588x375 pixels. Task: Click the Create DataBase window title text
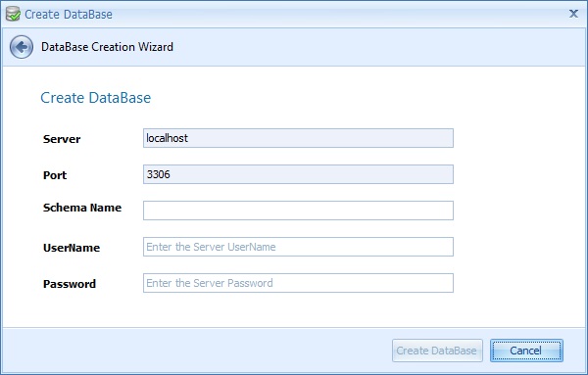click(69, 15)
